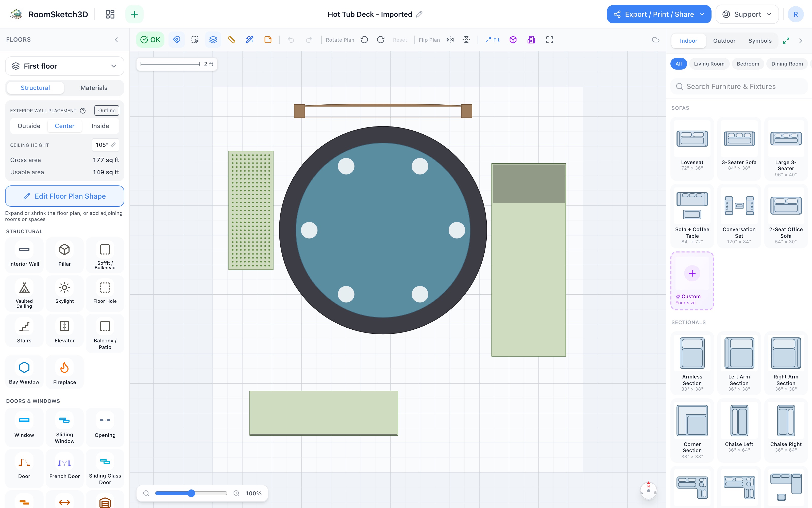This screenshot has width=812, height=508.
Task: Rotate plan clockwise
Action: coord(381,40)
